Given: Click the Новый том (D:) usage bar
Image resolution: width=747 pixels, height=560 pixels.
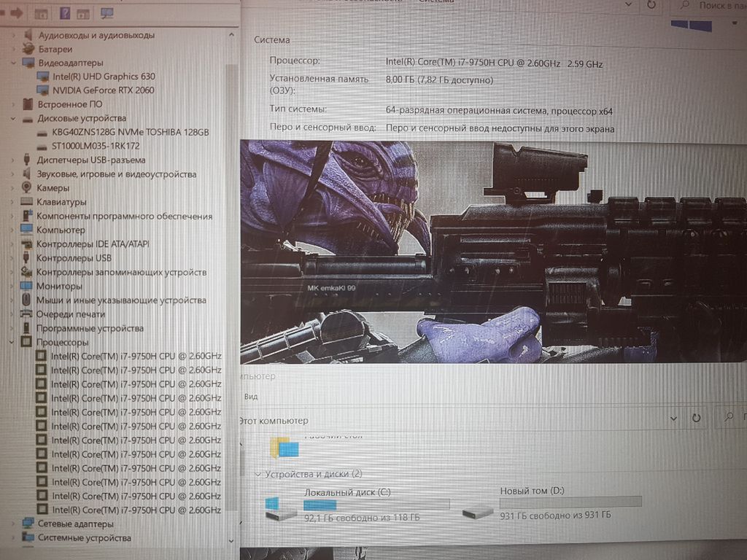Looking at the screenshot, I should (570, 502).
